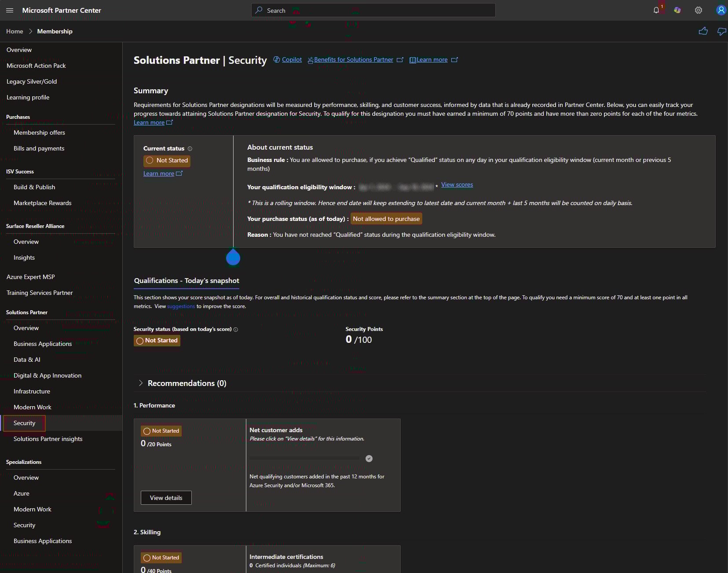
Task: Open the settings gear
Action: pos(699,10)
